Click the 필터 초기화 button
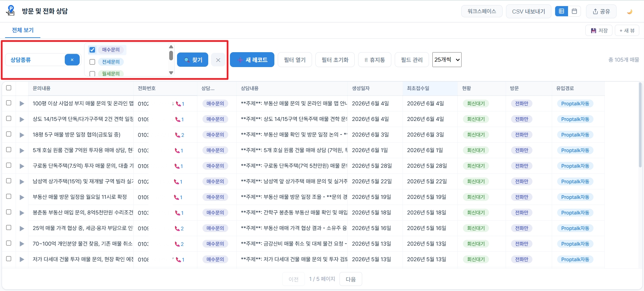 (x=335, y=60)
